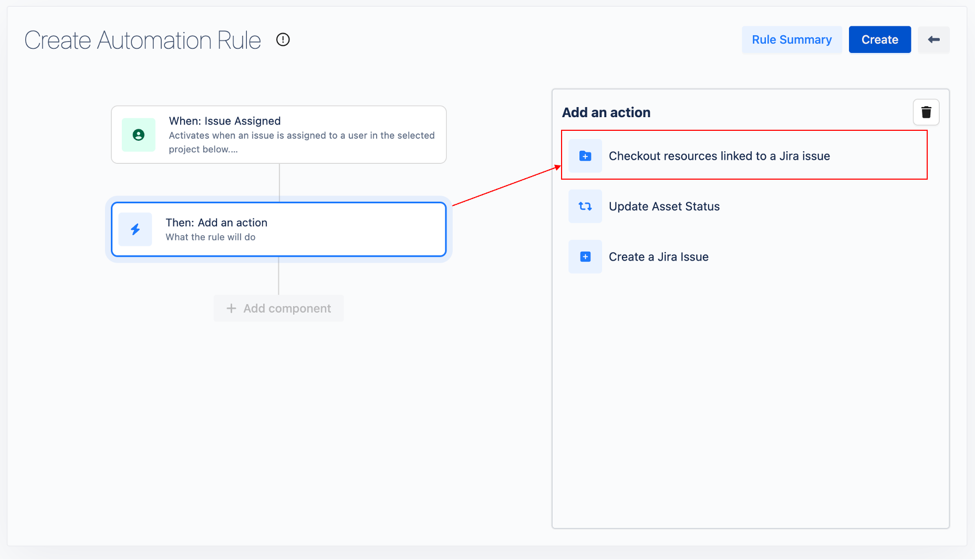
Task: Click the lightning bolt action icon
Action: (136, 230)
